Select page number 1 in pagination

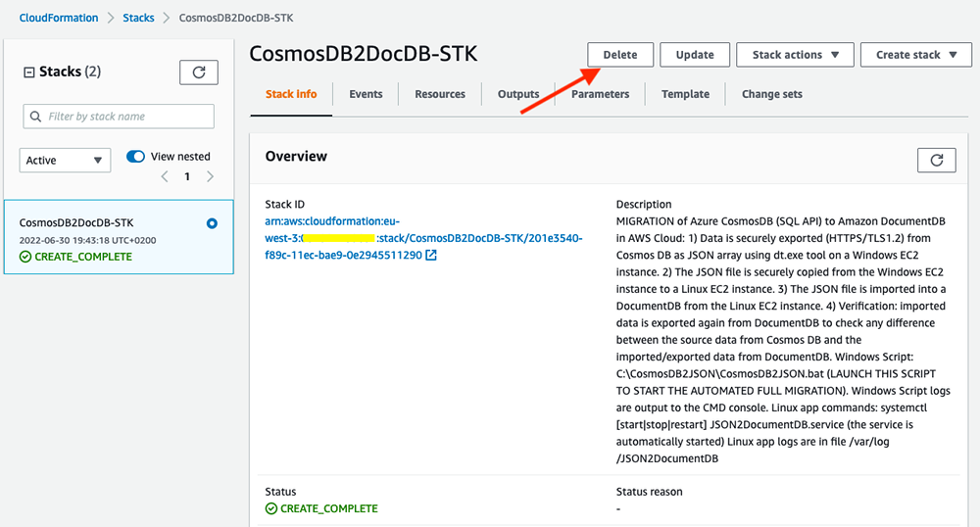coord(187,176)
